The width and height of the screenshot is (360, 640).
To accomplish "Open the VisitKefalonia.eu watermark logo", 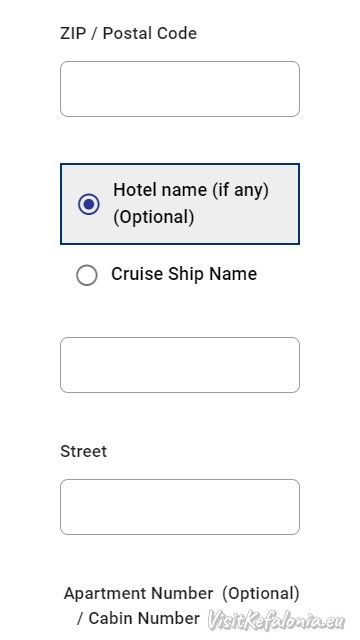I will 276,620.
